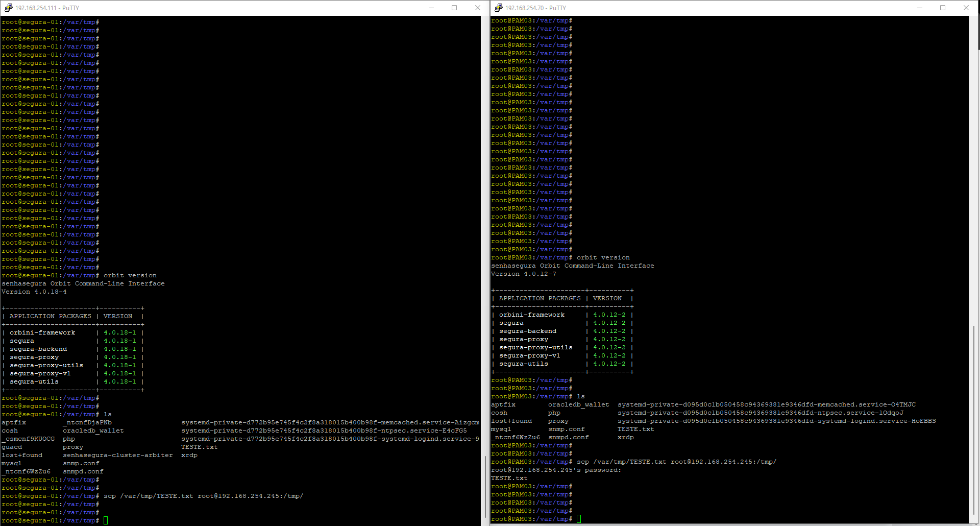Maximize the 192.168.254.111 PuTTY window
This screenshot has width=980, height=526.
(454, 8)
